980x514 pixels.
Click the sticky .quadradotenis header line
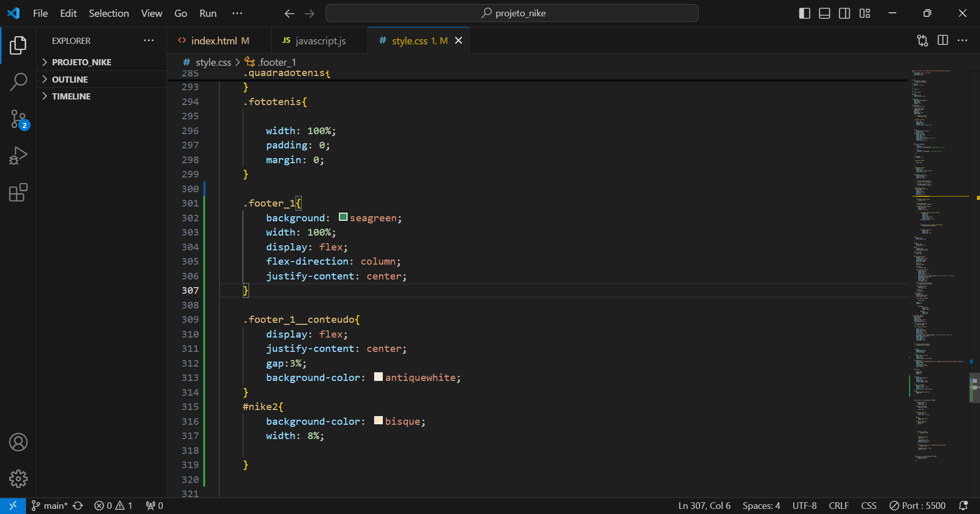click(x=537, y=73)
